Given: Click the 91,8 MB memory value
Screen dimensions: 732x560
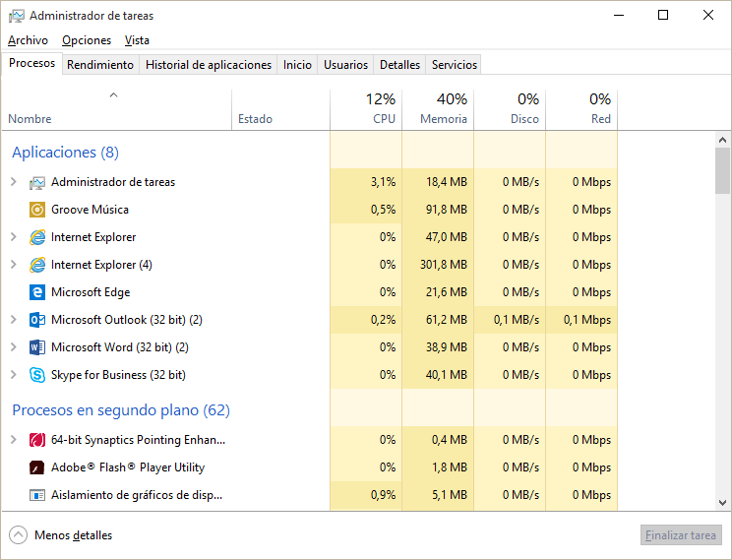Looking at the screenshot, I should click(x=447, y=210).
